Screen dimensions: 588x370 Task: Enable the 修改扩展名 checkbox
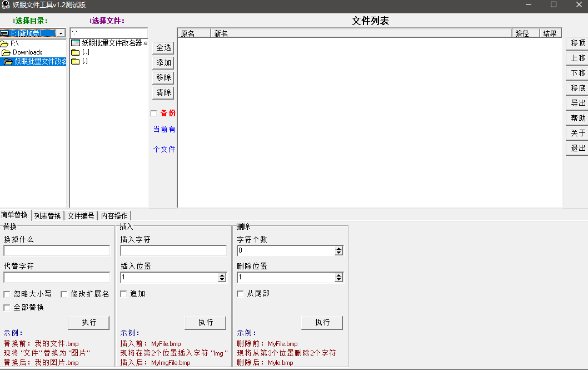[x=64, y=294]
